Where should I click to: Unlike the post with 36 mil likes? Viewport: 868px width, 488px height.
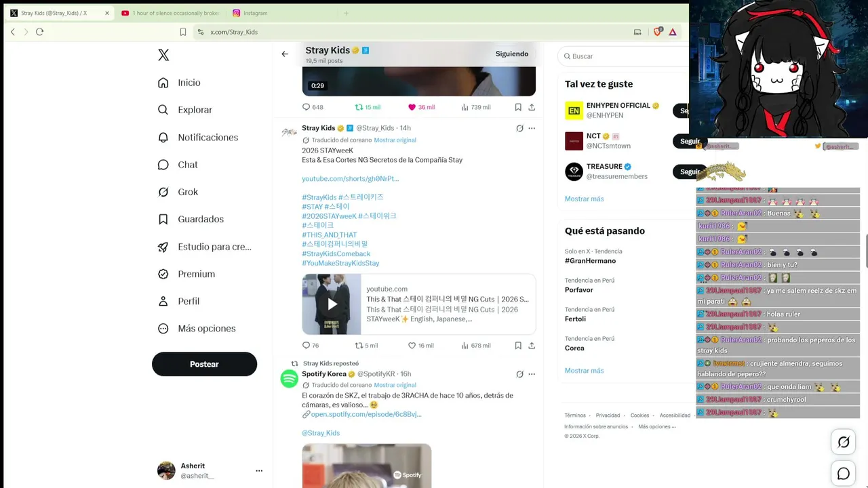pos(421,107)
